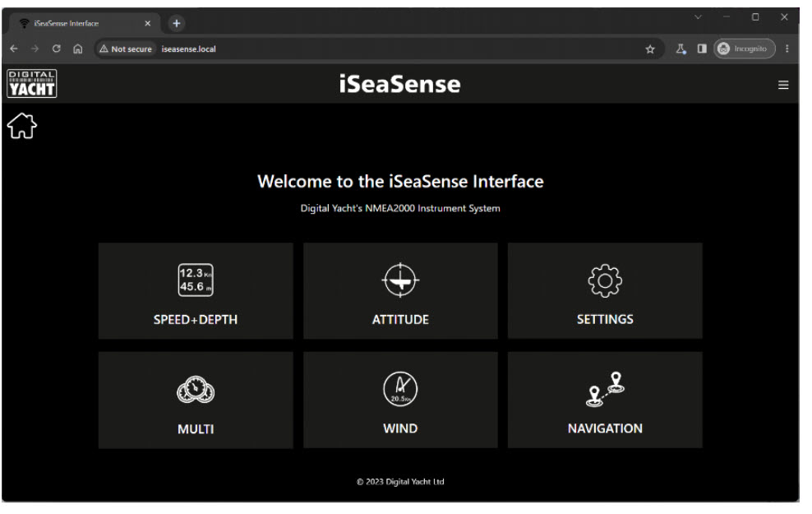This screenshot has height=514, width=812.
Task: Open a new browser tab
Action: [177, 23]
